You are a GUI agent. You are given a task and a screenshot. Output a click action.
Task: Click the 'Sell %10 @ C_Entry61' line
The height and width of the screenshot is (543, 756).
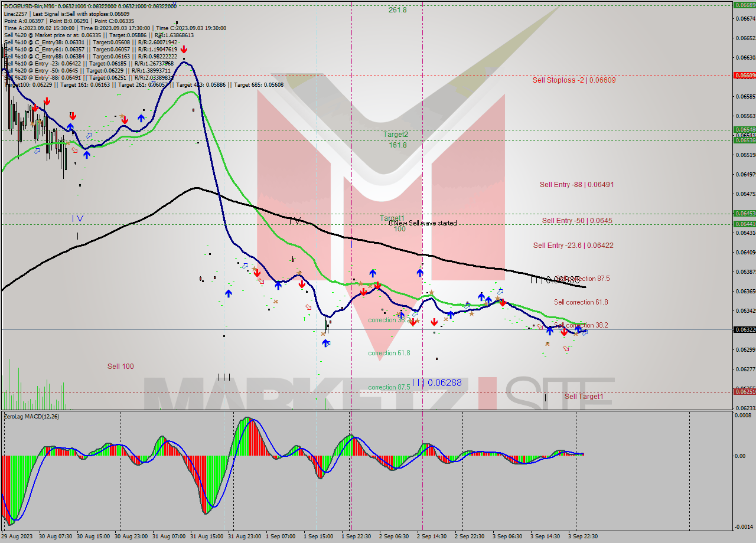(90, 50)
